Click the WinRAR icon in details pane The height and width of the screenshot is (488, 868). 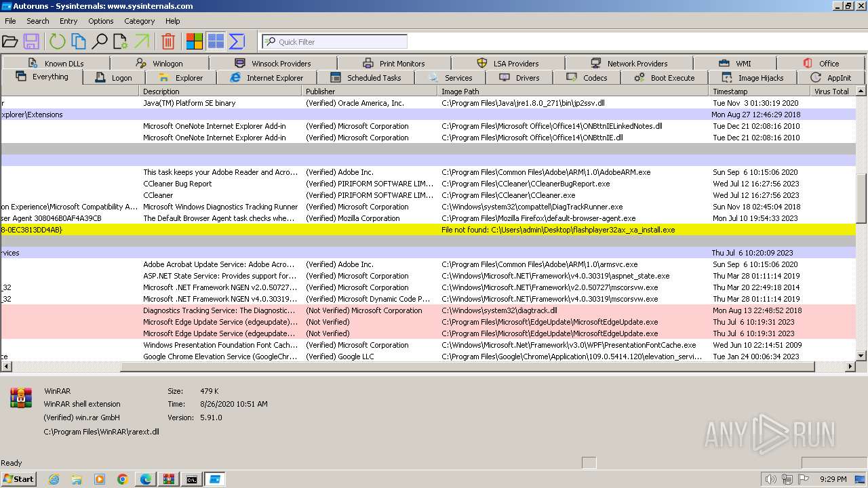tap(21, 398)
